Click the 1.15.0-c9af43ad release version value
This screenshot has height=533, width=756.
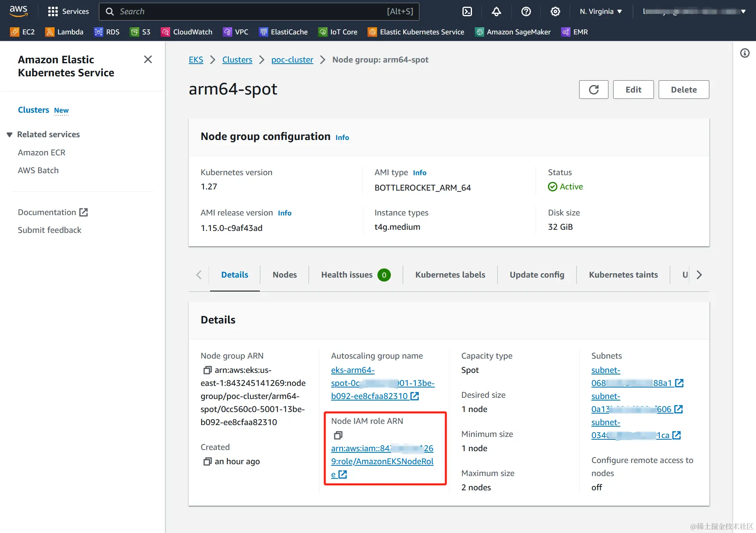click(231, 228)
